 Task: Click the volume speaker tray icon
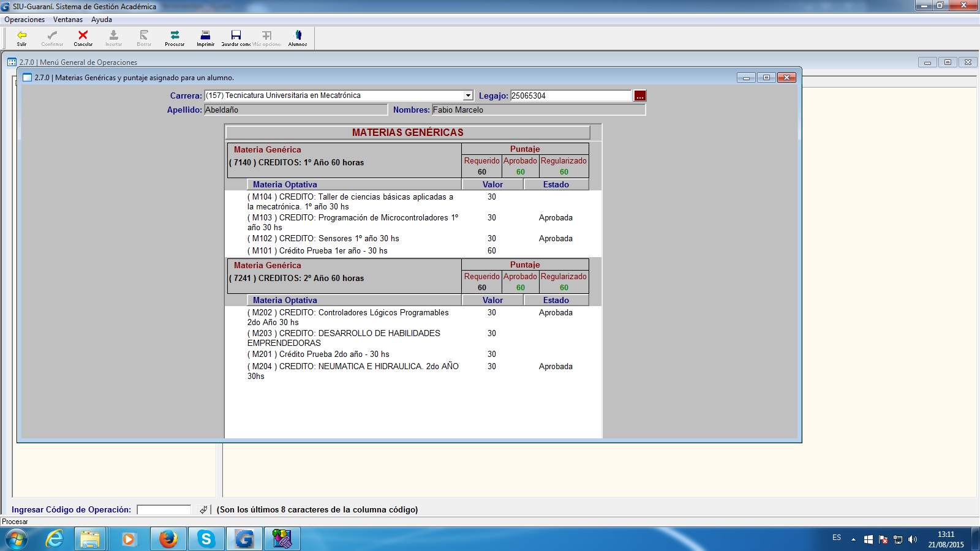point(913,539)
